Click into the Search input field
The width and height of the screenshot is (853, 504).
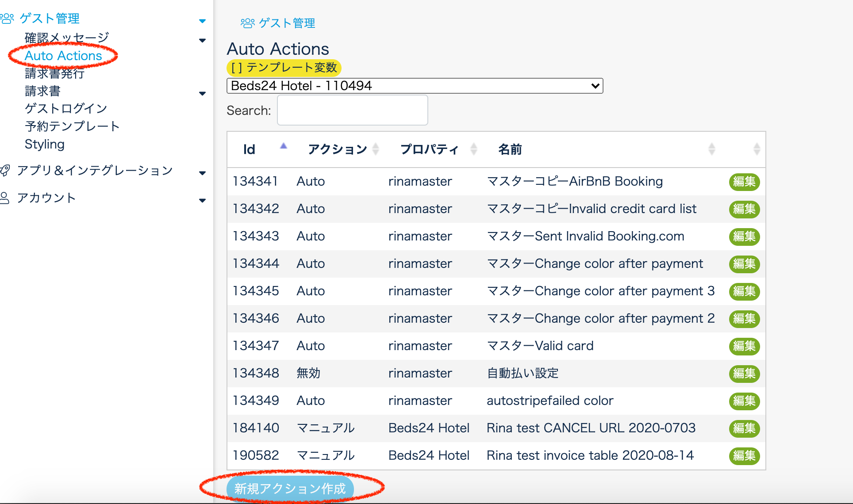[x=352, y=111]
